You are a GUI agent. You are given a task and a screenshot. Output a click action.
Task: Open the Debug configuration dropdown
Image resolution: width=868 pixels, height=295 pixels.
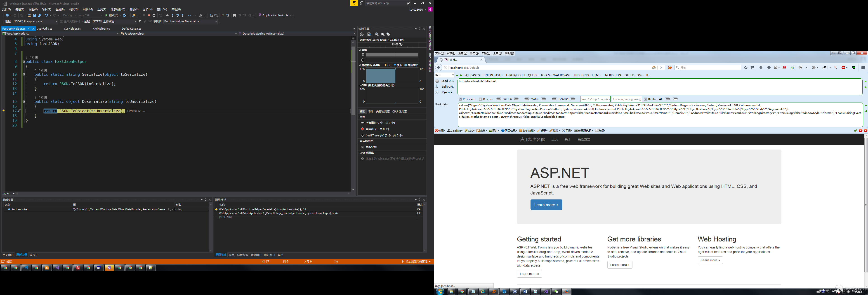coord(69,16)
